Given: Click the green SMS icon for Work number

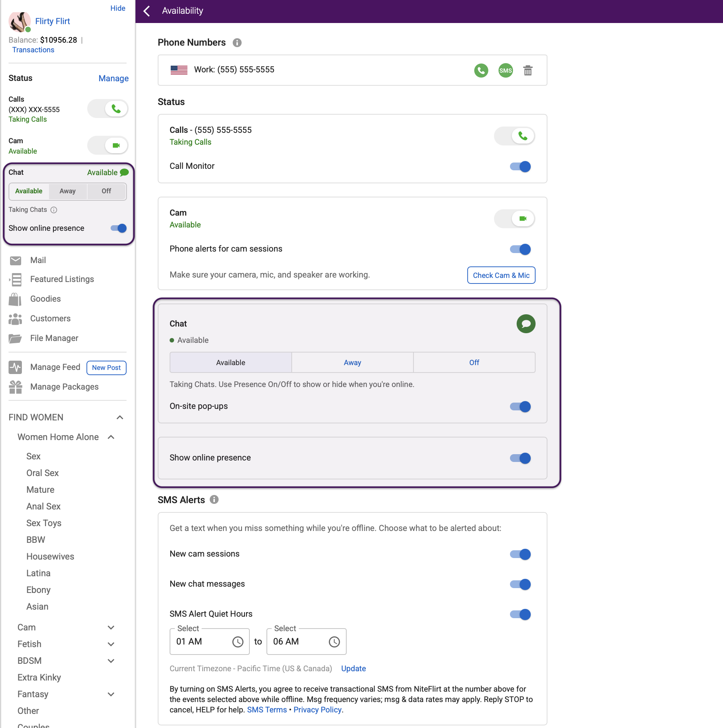Looking at the screenshot, I should click(506, 70).
